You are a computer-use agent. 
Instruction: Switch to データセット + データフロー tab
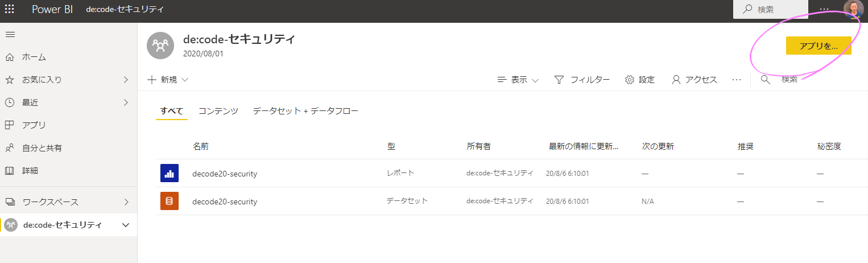305,111
